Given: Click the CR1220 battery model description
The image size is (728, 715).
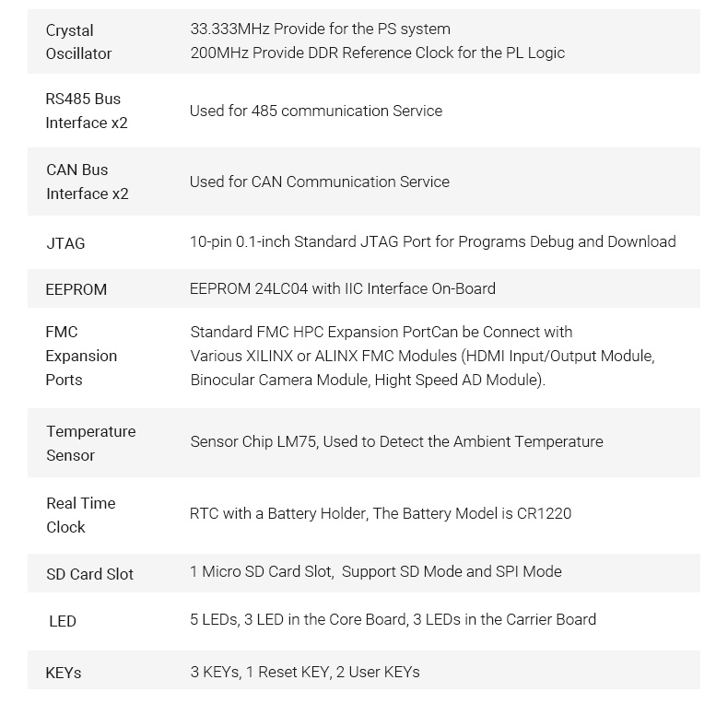Looking at the screenshot, I should 380,513.
